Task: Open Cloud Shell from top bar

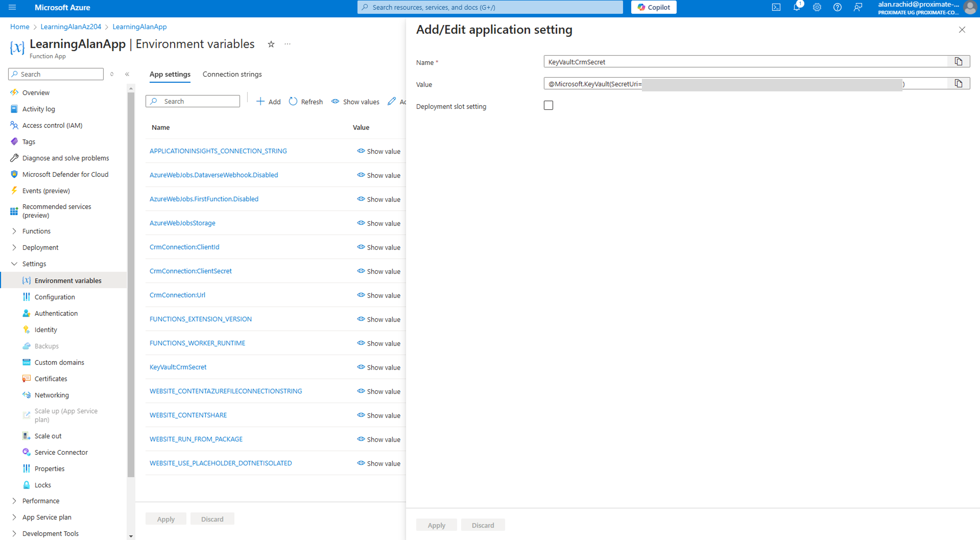Action: point(776,7)
